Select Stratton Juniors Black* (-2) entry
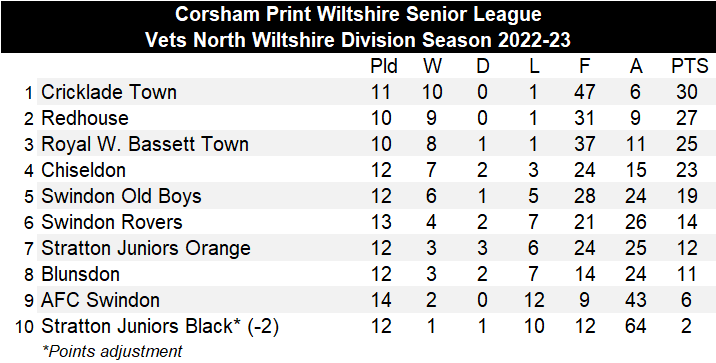The image size is (716, 363). 160,327
